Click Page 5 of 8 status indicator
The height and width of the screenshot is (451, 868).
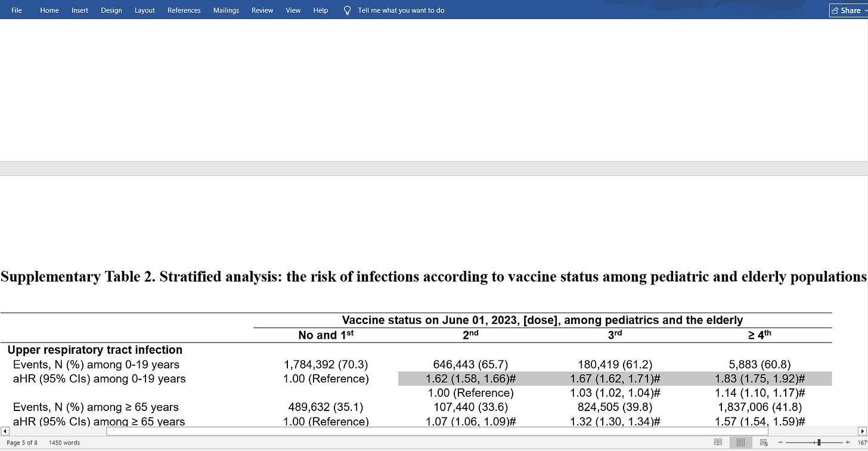click(22, 443)
